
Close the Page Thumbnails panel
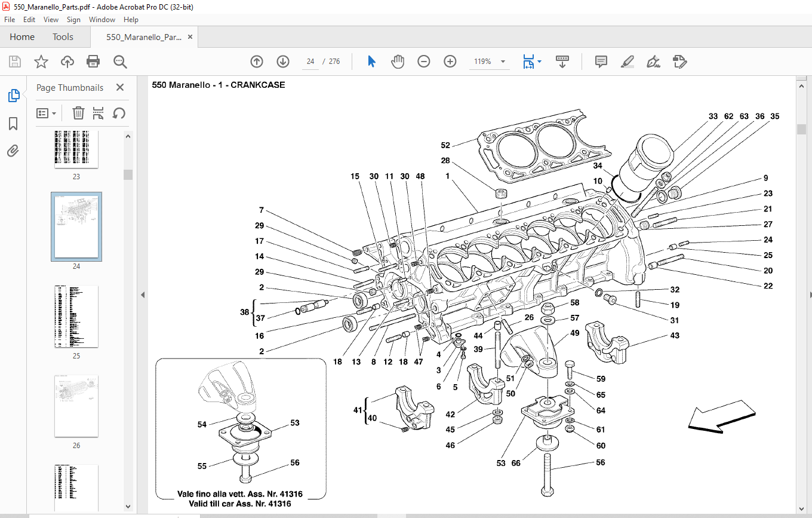pos(120,87)
